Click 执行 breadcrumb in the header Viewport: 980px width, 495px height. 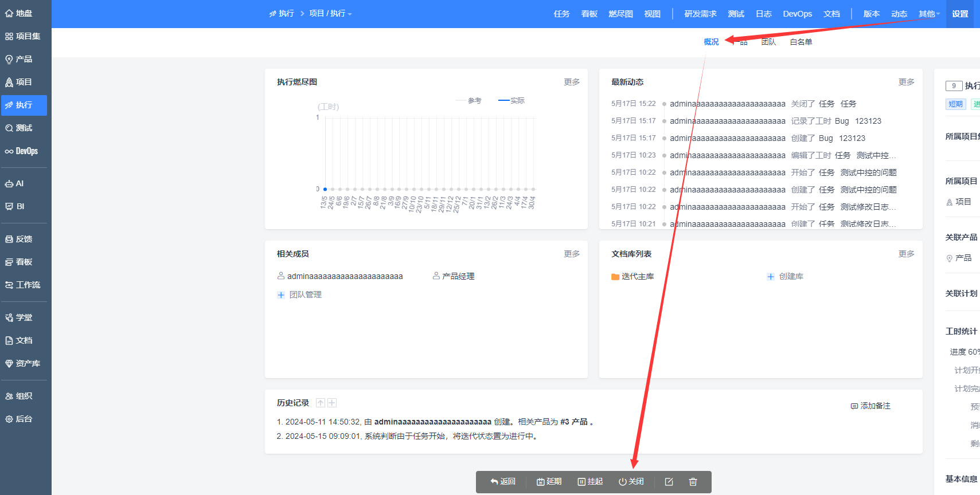coord(282,13)
